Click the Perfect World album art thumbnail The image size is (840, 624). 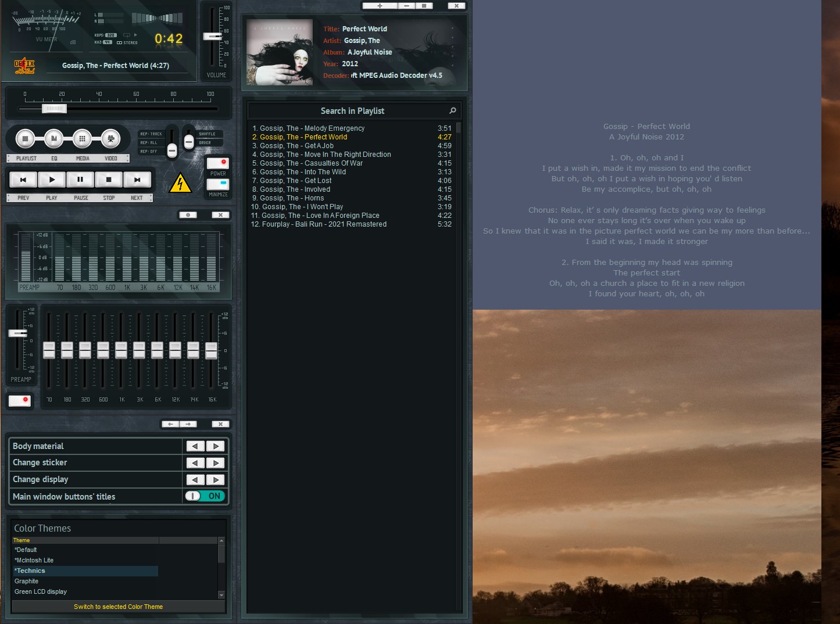click(x=280, y=52)
